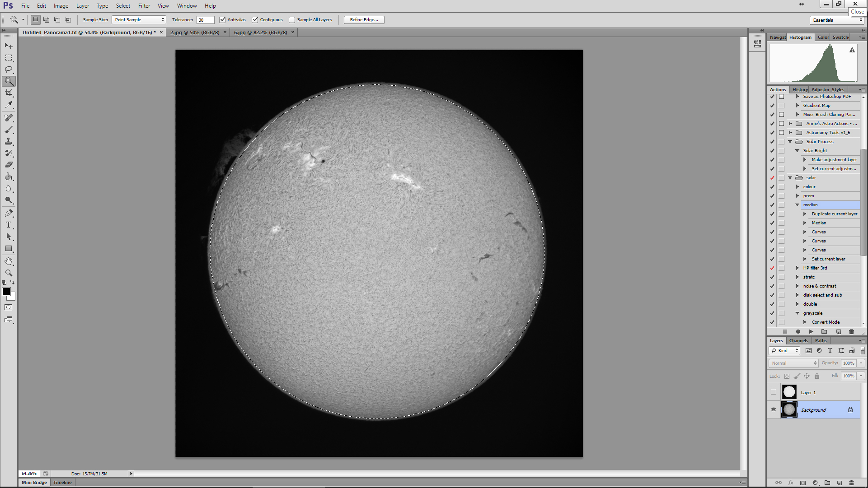Delete layer using Layers panel trash
868x488 pixels.
(x=851, y=483)
